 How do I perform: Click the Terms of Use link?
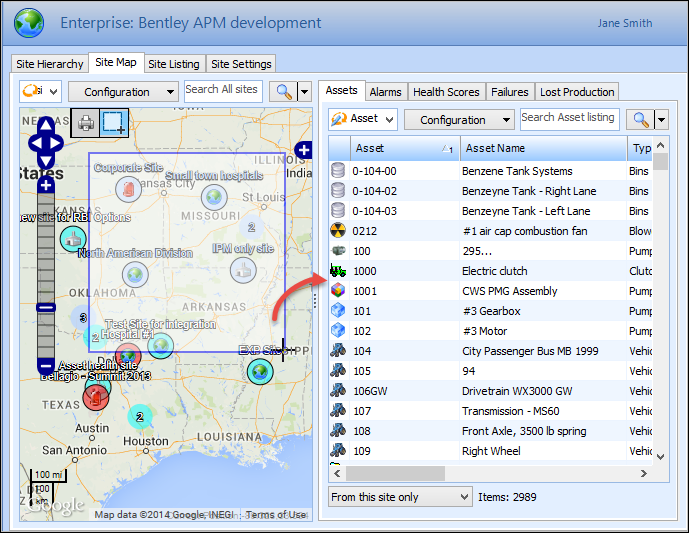(x=276, y=515)
